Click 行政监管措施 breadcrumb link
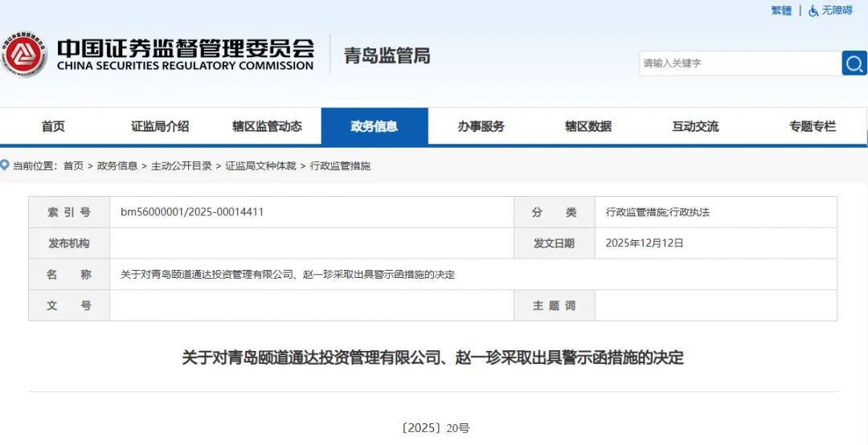 [340, 165]
